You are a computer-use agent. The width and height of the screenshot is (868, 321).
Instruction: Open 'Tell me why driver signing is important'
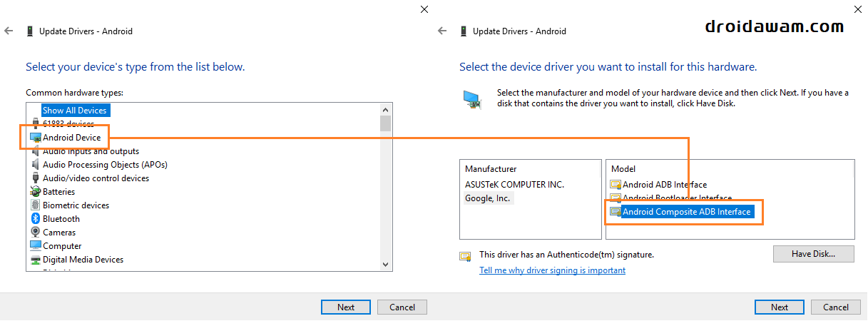tap(552, 270)
